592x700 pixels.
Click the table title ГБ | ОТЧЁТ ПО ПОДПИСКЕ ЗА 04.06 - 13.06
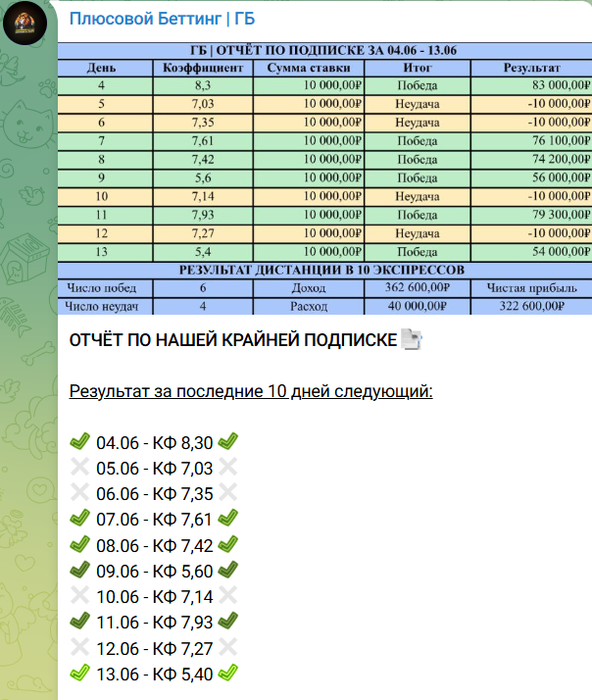coord(323,50)
